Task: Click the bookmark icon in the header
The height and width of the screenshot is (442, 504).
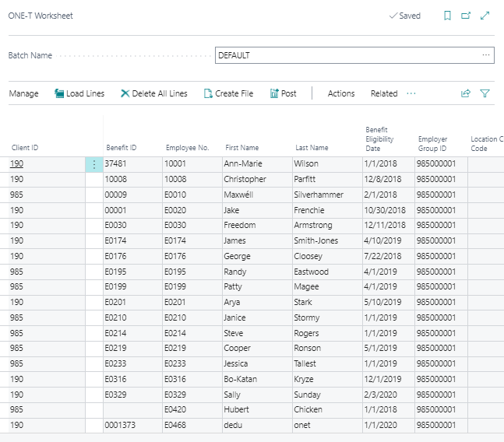Action: 447,16
